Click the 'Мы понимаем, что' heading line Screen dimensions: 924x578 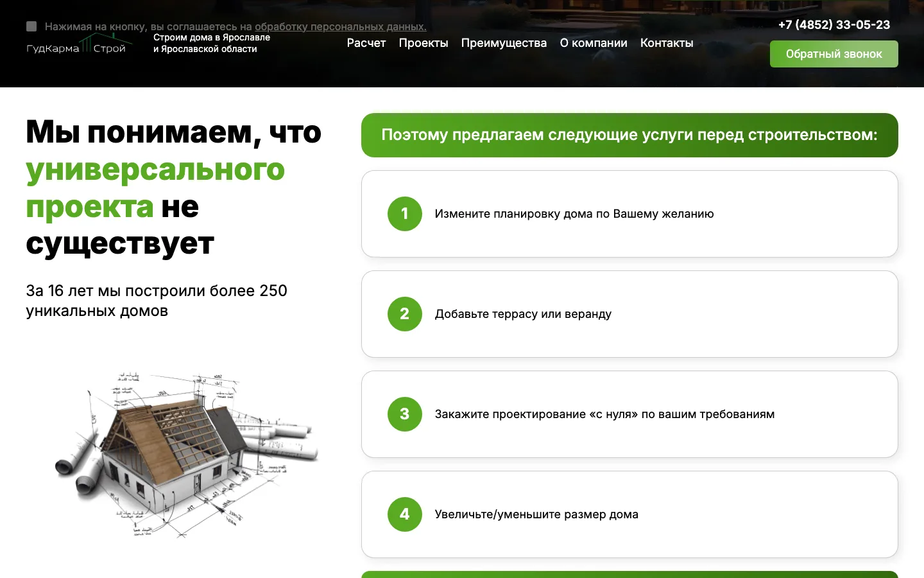pyautogui.click(x=173, y=132)
